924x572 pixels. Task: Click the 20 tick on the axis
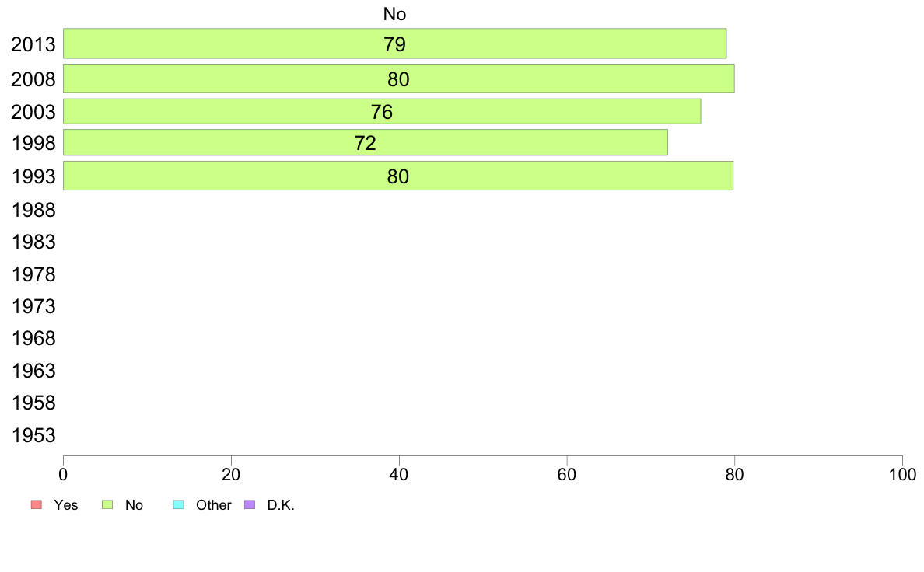coord(231,475)
